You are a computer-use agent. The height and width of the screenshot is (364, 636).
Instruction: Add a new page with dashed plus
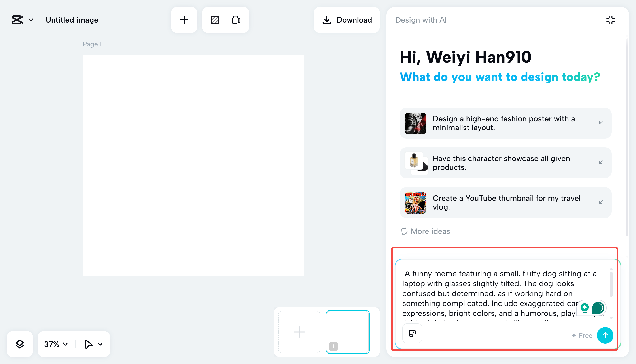[299, 332]
